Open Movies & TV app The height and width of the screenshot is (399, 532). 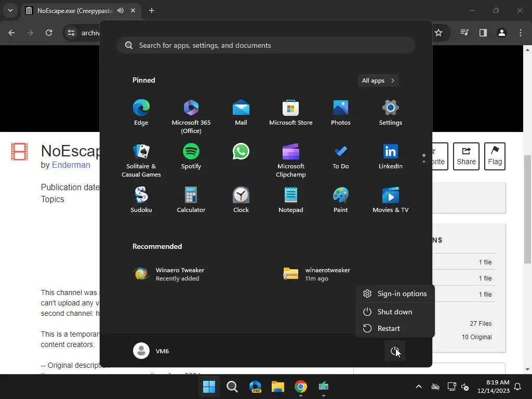point(391,200)
